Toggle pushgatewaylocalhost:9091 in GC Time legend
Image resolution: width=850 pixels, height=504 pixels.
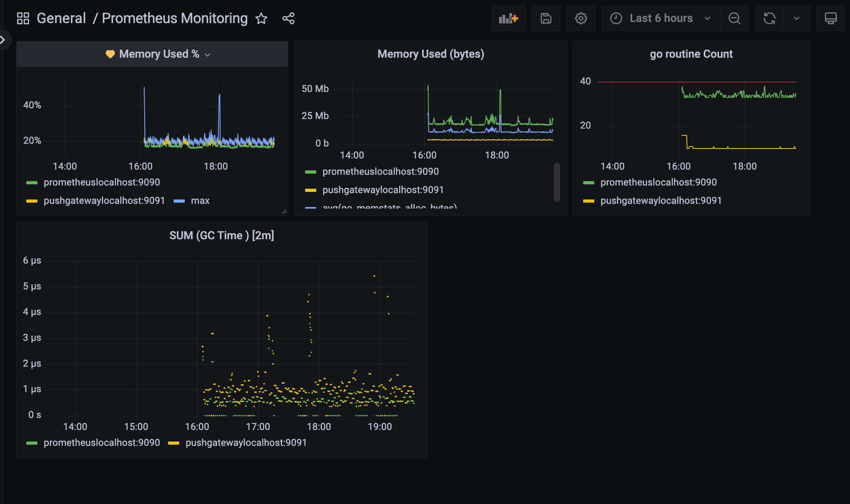click(x=246, y=443)
